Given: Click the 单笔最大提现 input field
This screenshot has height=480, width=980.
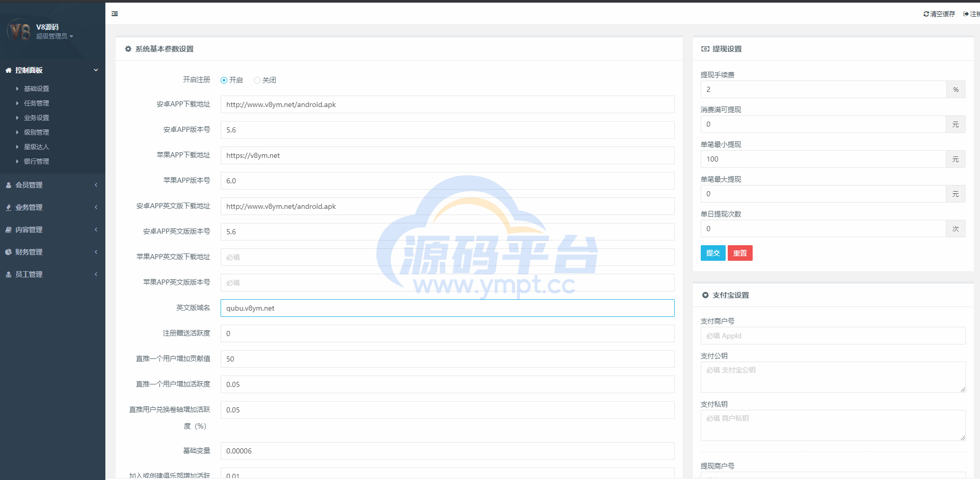Looking at the screenshot, I should coord(823,194).
